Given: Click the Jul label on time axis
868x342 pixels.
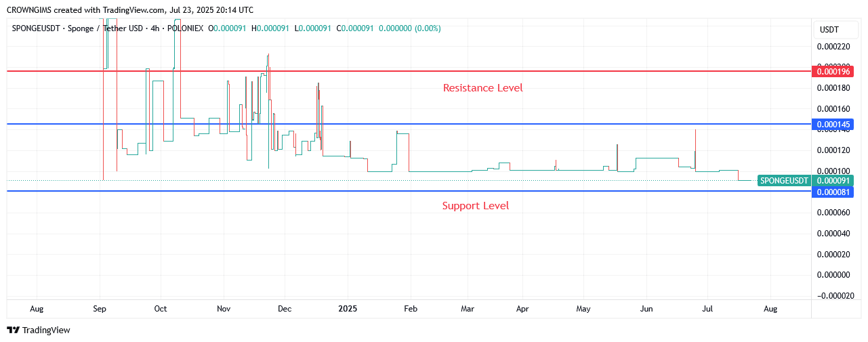Looking at the screenshot, I should click(x=707, y=309).
